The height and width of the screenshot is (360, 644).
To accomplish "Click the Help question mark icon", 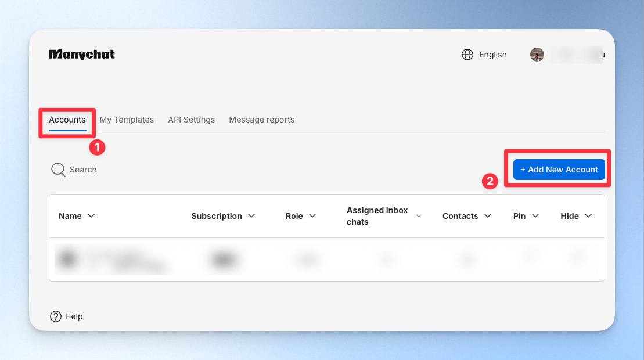I will [x=55, y=316].
